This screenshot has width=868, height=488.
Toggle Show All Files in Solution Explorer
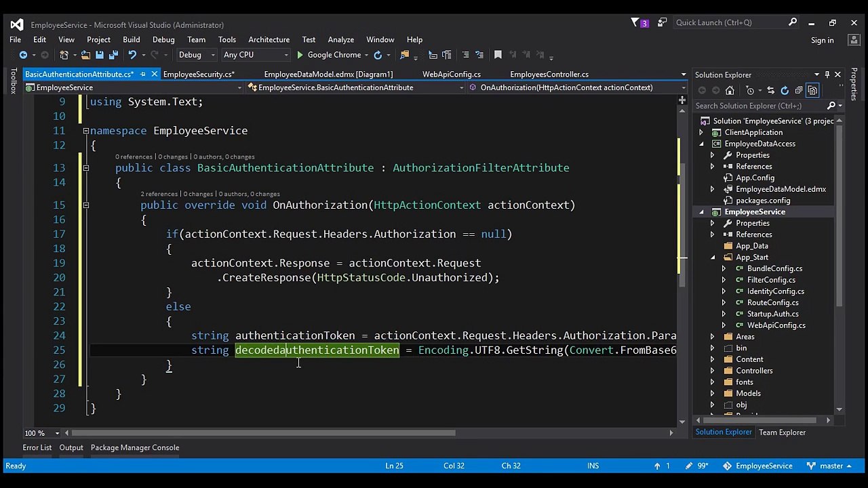(x=812, y=90)
